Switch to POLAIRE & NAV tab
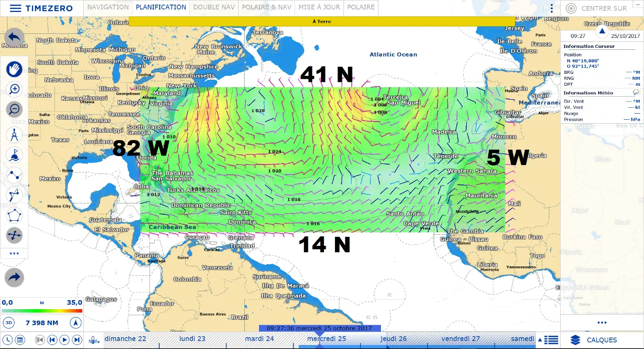Screen dimensions: 644x349 (x=267, y=7)
